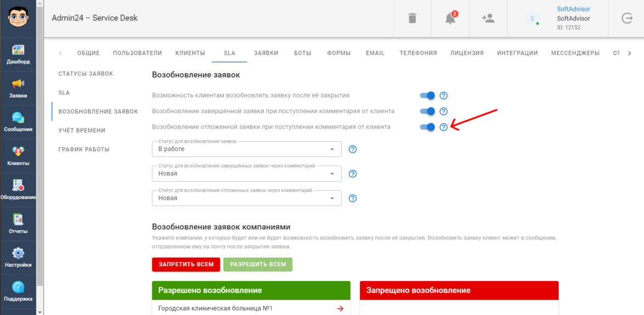
Task: Switch to the Телефония tab
Action: (x=418, y=53)
